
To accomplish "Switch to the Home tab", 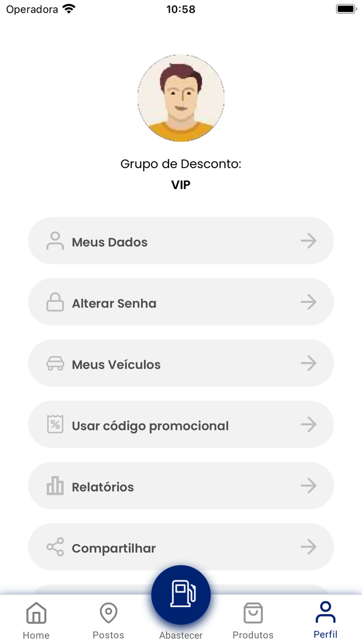I will pos(36,619).
